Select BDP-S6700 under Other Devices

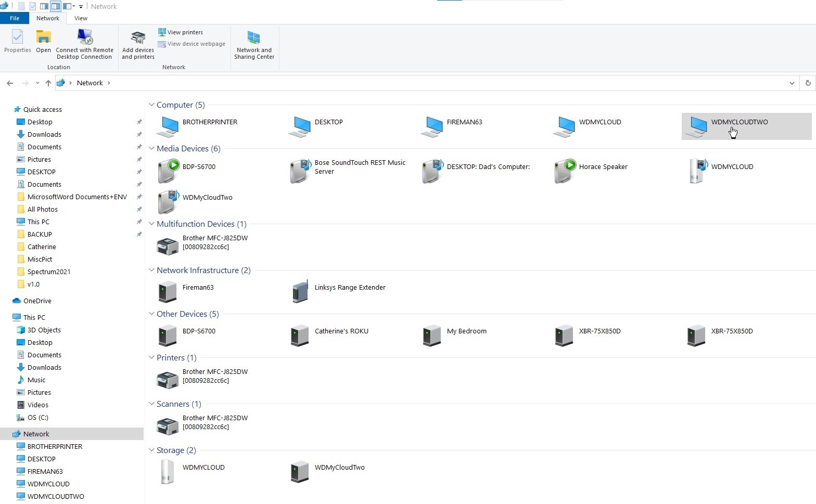point(186,335)
